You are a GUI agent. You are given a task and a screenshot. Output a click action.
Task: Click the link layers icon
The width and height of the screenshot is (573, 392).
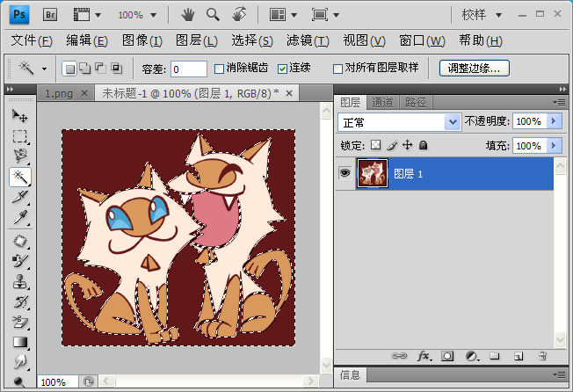coord(399,356)
